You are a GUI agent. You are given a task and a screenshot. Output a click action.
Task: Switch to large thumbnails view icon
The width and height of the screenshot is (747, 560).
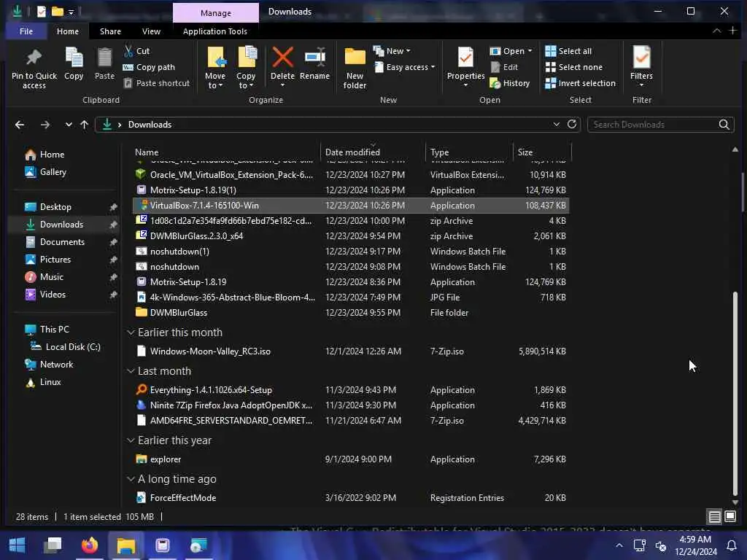[x=729, y=516]
